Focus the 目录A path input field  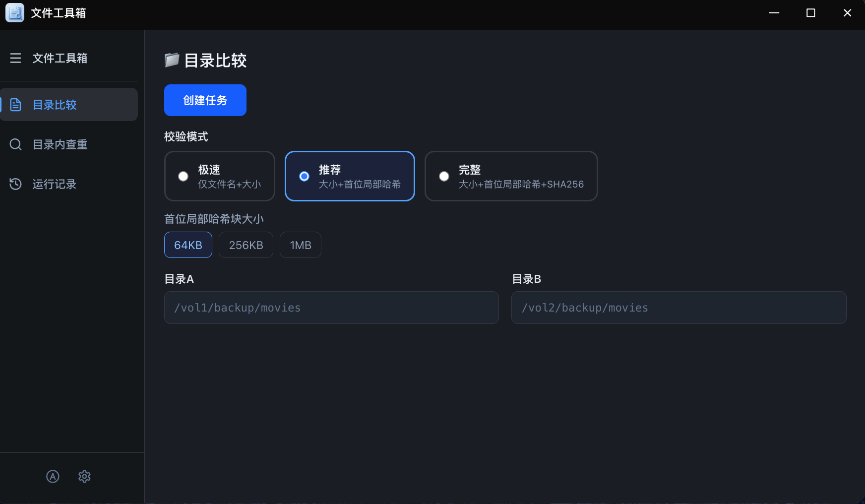[x=331, y=308]
